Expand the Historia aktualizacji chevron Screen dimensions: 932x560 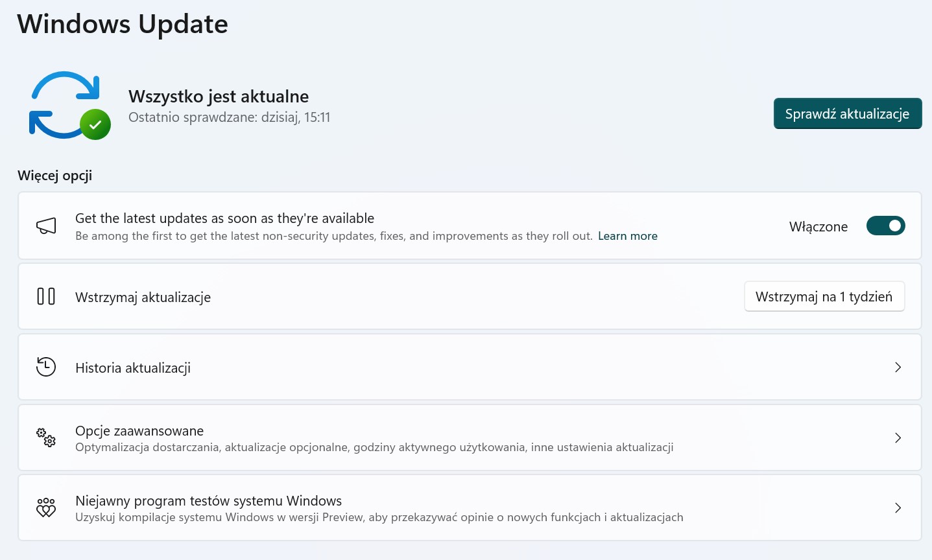[898, 367]
